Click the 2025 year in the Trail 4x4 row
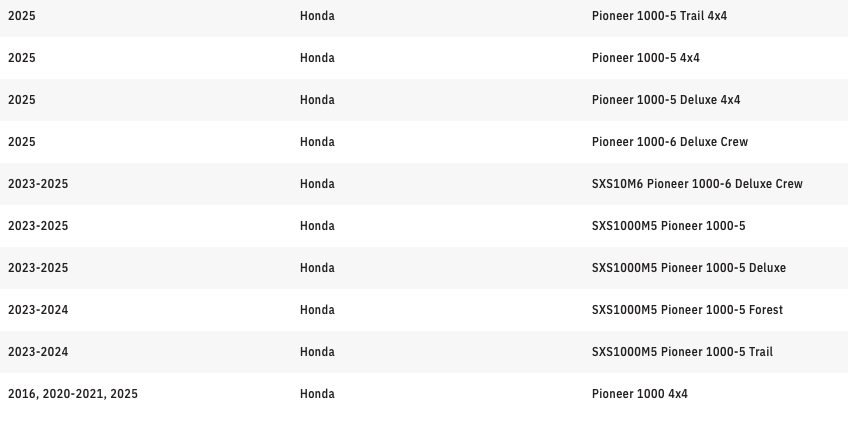848x428 pixels. [x=21, y=16]
